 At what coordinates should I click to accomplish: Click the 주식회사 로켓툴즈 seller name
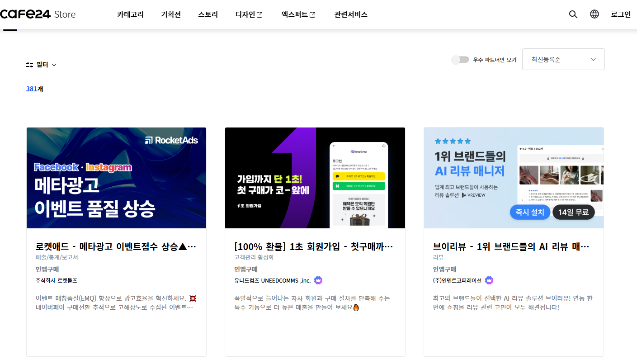click(x=57, y=280)
